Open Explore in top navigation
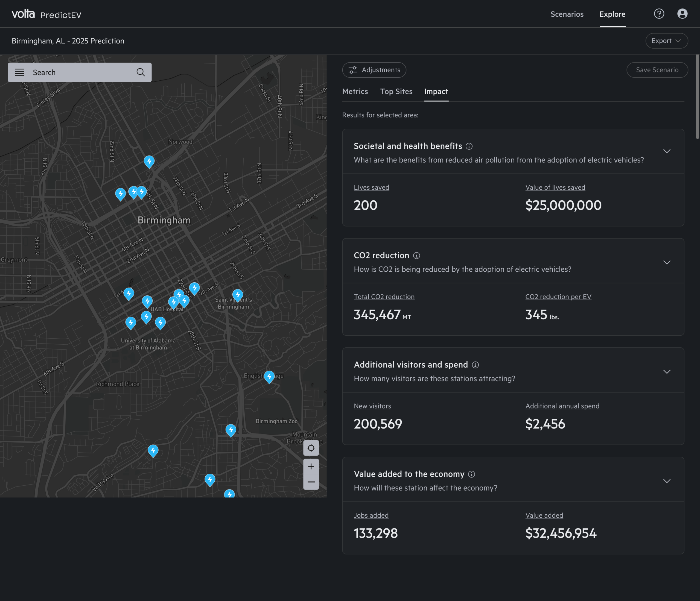Viewport: 700px width, 601px height. 612,14
